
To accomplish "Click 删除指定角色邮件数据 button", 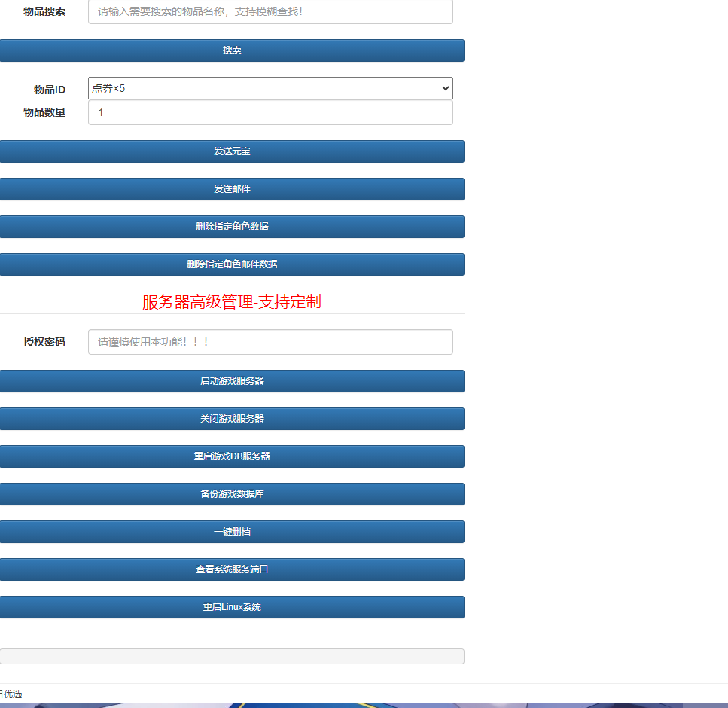I will [232, 264].
